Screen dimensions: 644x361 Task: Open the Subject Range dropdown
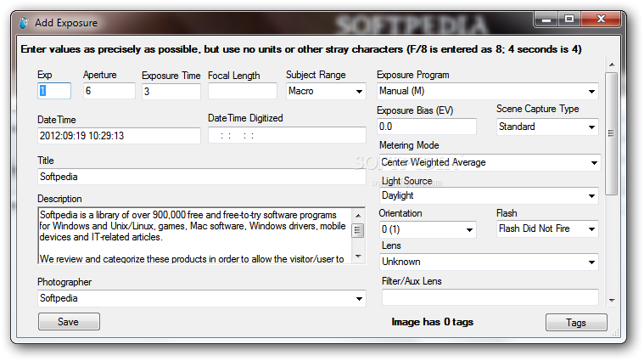325,91
